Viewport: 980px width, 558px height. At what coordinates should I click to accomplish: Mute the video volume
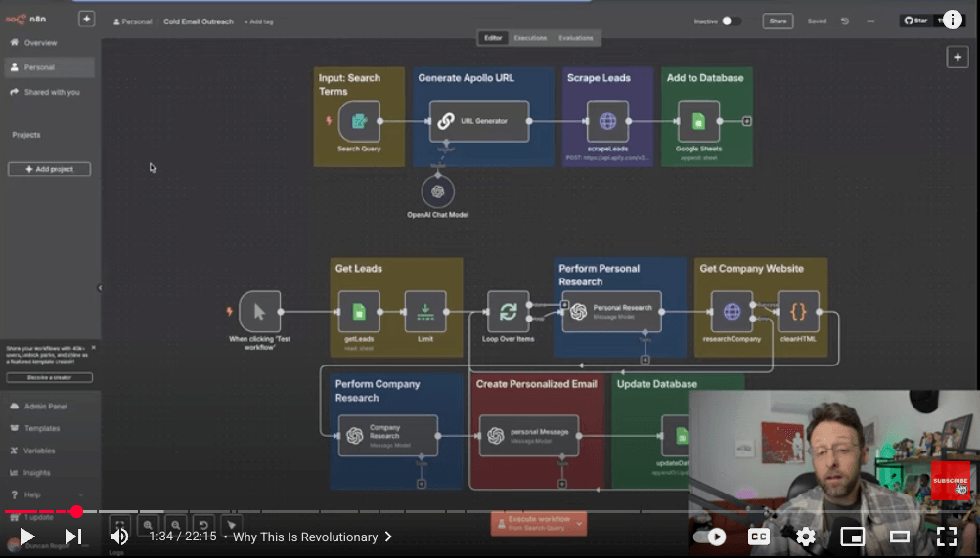(119, 537)
